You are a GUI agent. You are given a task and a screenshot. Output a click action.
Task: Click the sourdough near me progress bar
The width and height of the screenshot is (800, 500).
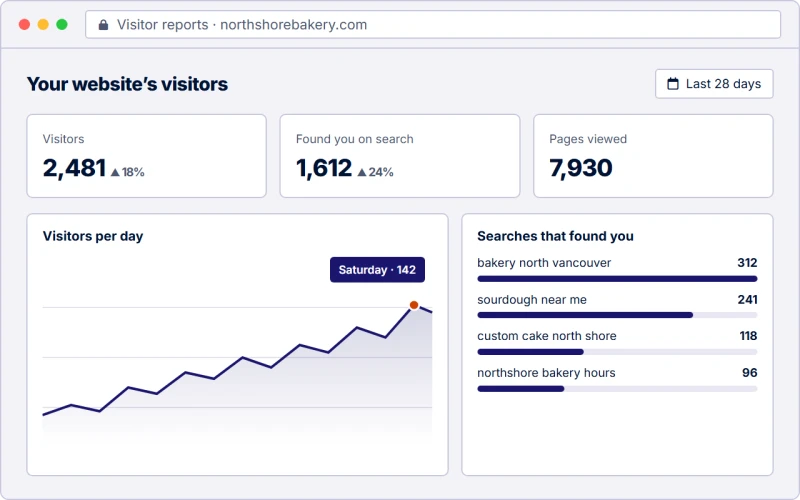pyautogui.click(x=617, y=315)
